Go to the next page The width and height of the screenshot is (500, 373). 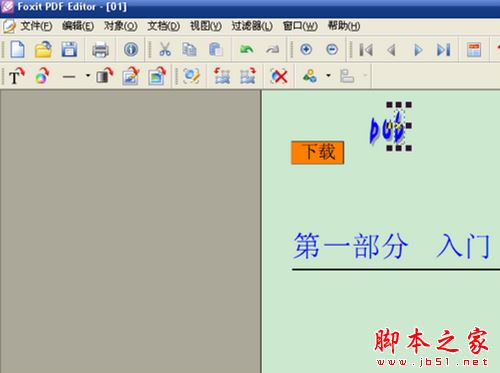[418, 50]
